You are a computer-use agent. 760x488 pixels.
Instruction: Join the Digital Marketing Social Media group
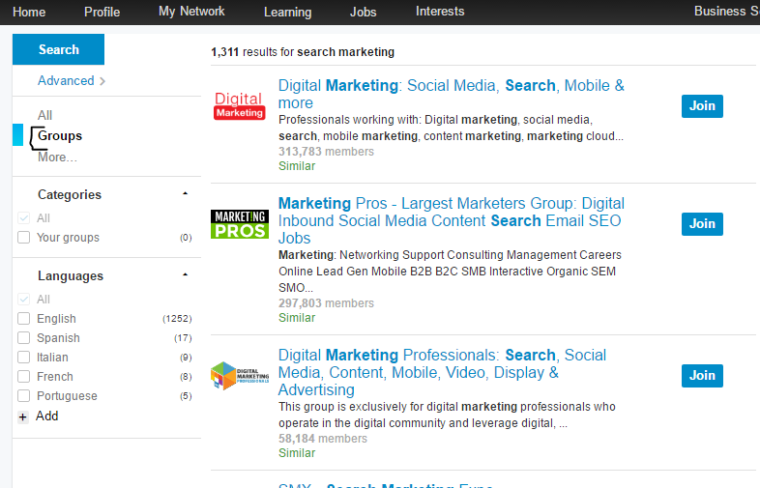tap(702, 106)
